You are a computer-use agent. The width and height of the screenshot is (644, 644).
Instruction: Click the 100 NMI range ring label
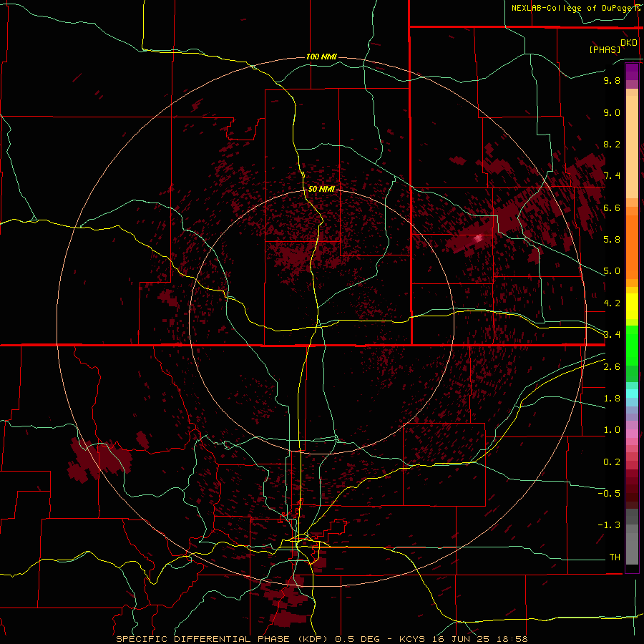point(321,57)
